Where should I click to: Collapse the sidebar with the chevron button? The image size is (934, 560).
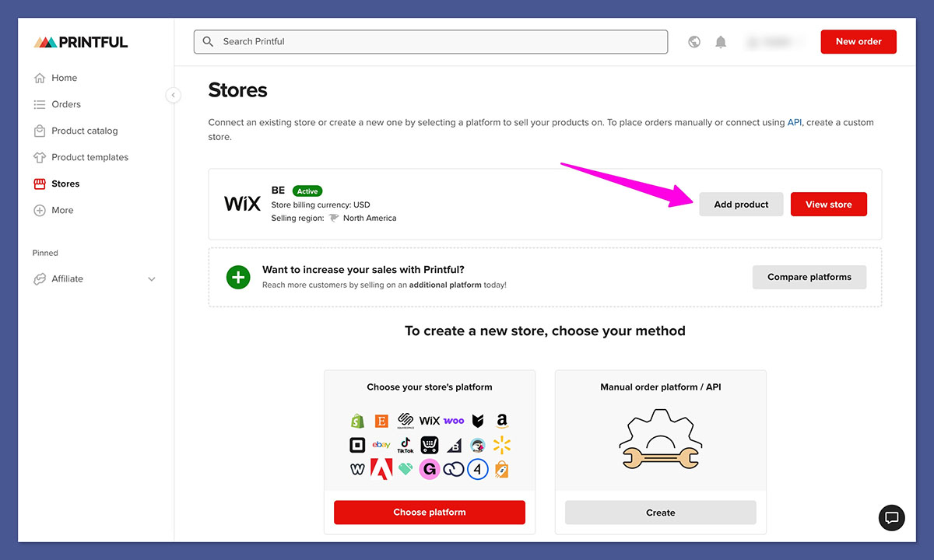[x=174, y=95]
